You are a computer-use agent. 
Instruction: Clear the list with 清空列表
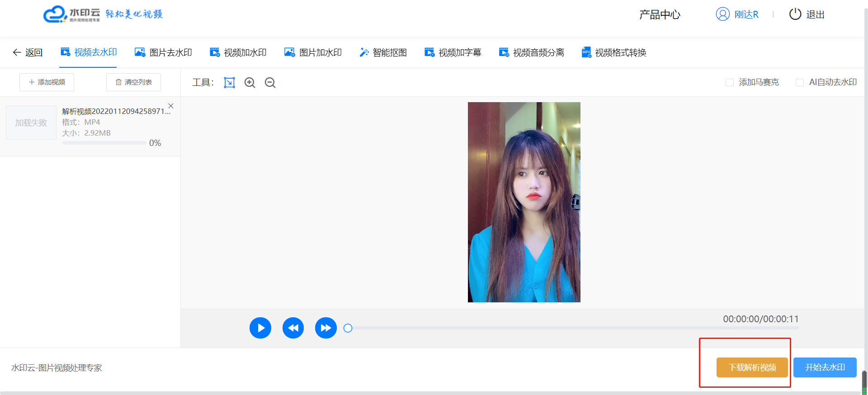click(x=133, y=82)
